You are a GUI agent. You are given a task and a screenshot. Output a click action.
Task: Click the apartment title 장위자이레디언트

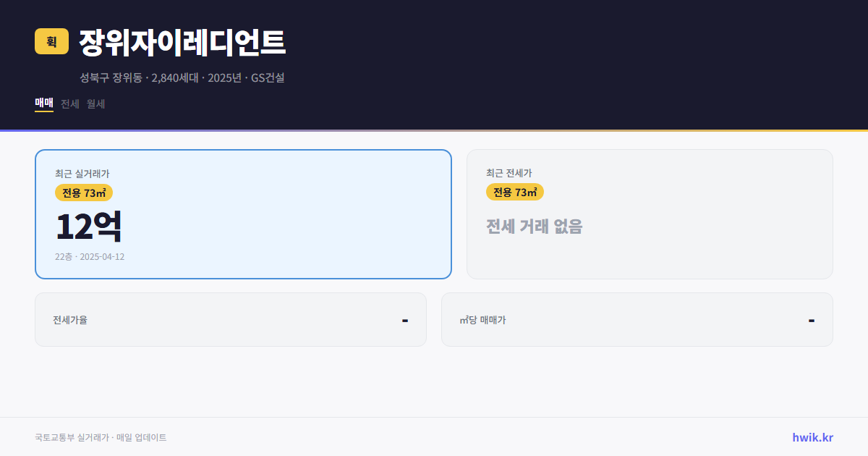[x=183, y=42]
